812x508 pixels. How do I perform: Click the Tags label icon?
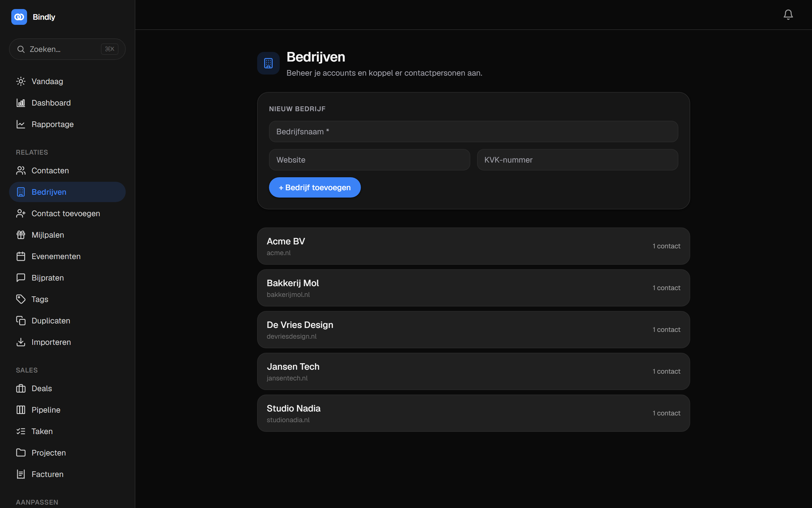tap(21, 299)
